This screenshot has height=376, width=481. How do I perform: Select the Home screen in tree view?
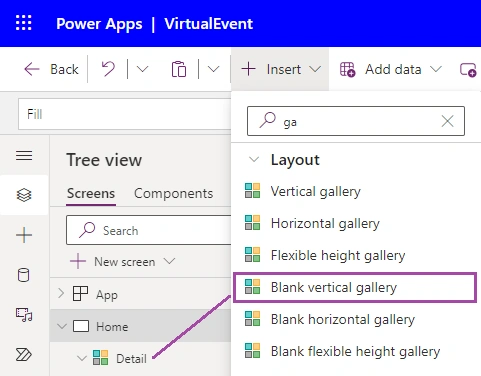112,326
